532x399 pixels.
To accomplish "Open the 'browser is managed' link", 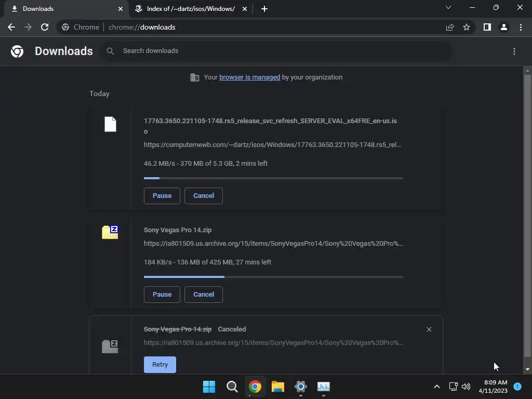I will click(250, 77).
